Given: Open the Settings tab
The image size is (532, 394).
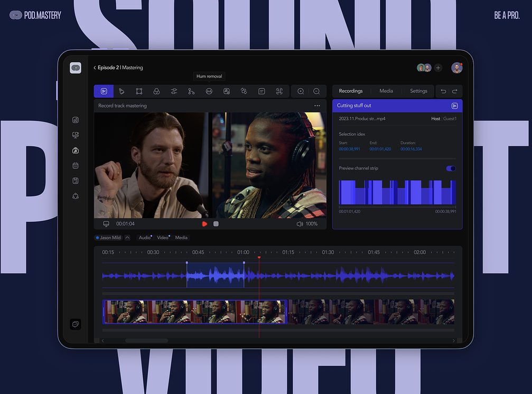Looking at the screenshot, I should [418, 91].
